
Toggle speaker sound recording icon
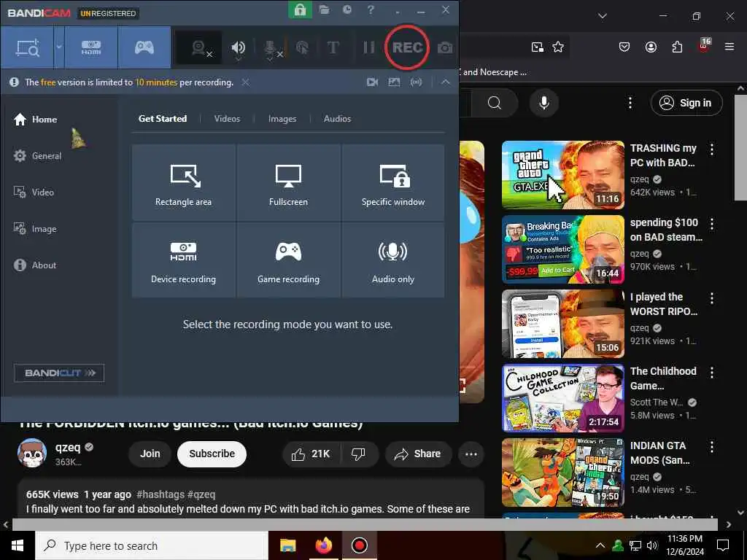pos(239,47)
